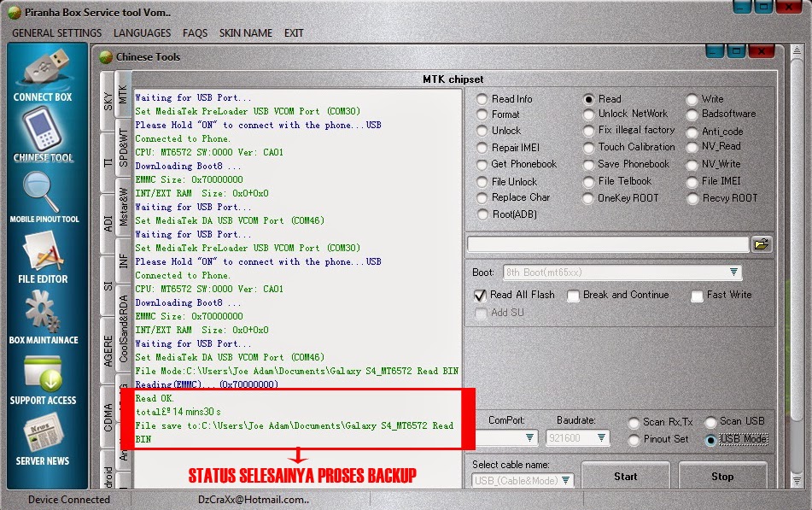This screenshot has width=812, height=510.
Task: Select Recvy ROOT option
Action: click(692, 198)
